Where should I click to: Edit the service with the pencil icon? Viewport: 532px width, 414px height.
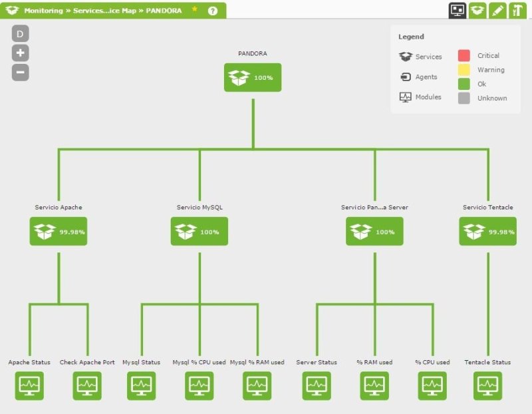(497, 10)
